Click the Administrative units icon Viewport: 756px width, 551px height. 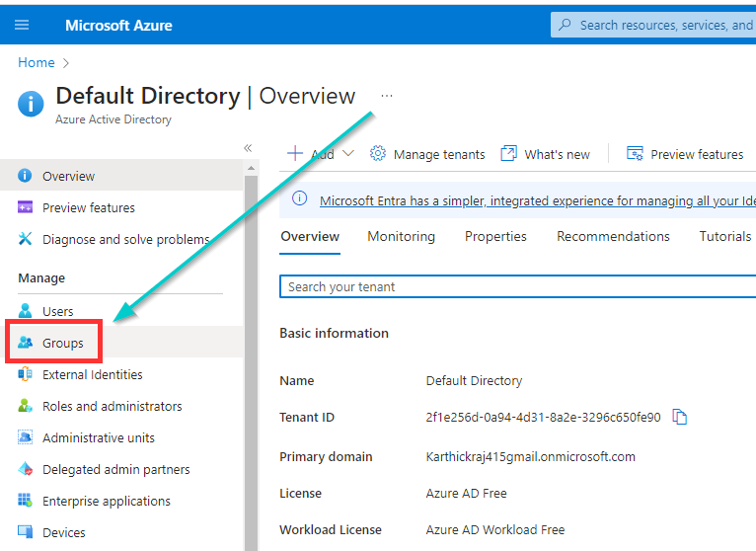pyautogui.click(x=25, y=437)
